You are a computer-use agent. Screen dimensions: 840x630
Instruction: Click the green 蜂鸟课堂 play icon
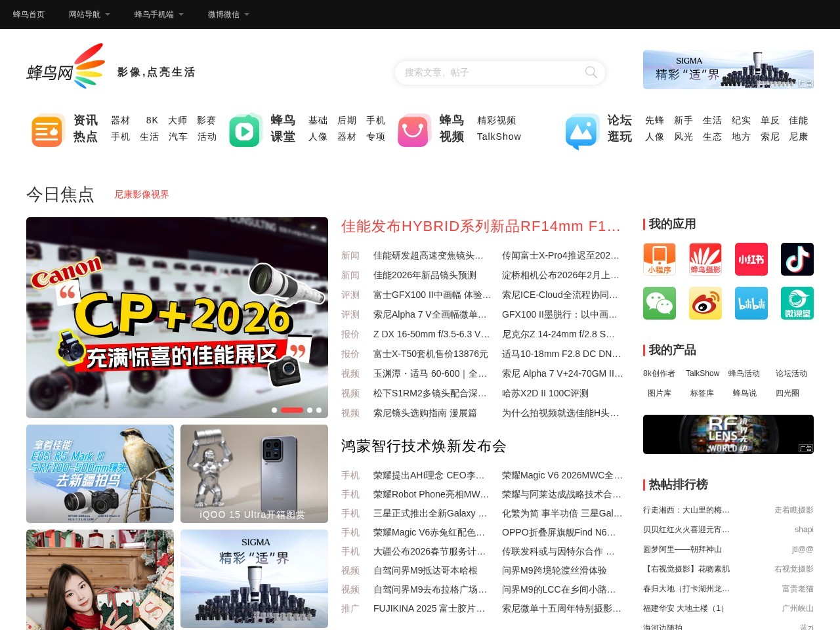coord(245,130)
